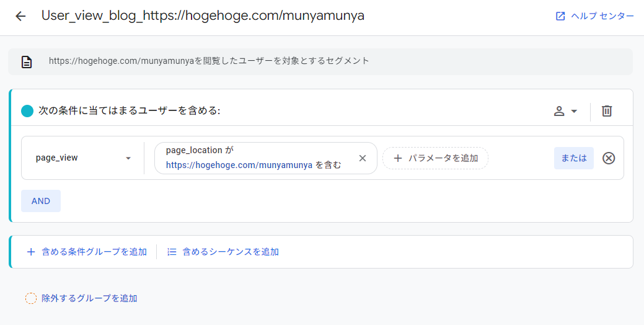Open the user scope dropdown with person icon

[565, 112]
